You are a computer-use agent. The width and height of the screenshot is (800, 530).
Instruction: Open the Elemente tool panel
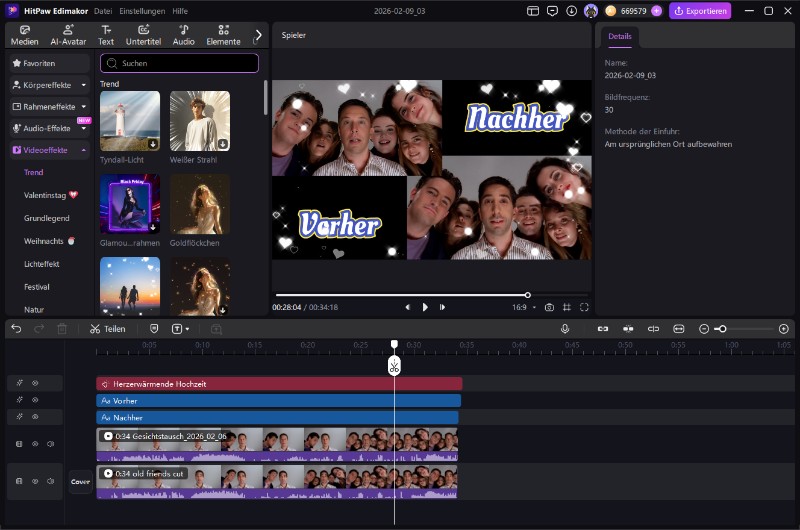[x=223, y=35]
